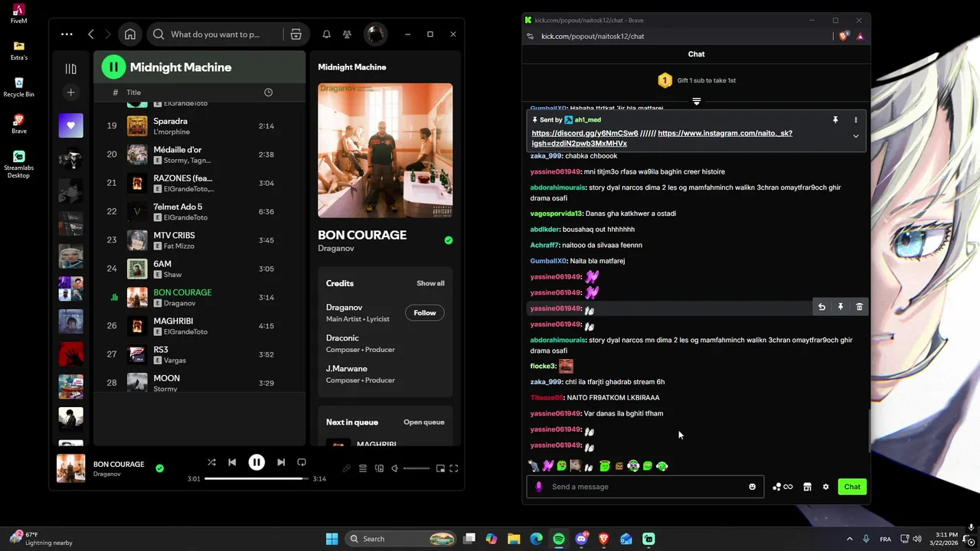Expand Your Library sidebar icon
The width and height of the screenshot is (980, 551).
70,69
